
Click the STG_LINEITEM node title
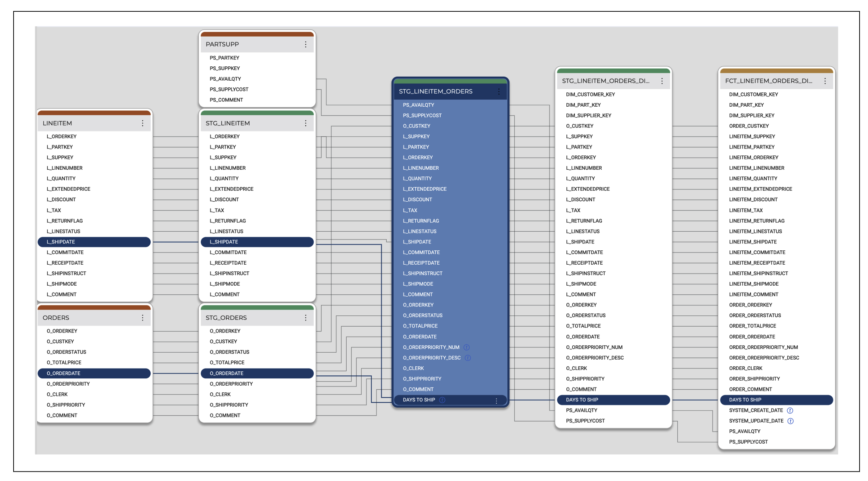tap(228, 123)
